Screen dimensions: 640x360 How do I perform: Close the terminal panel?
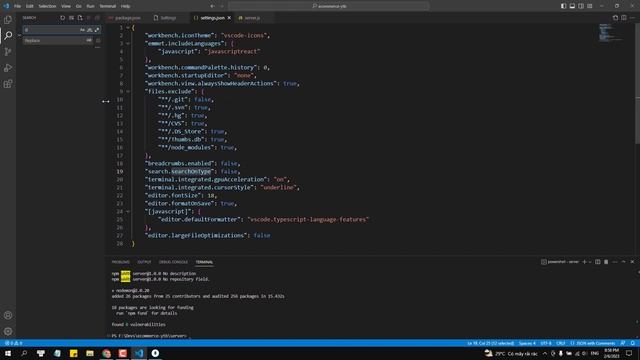click(632, 262)
